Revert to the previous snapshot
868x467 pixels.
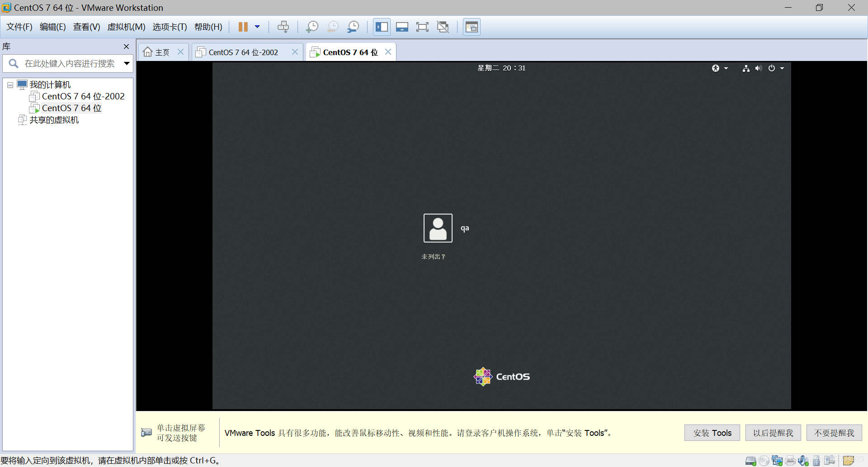(x=332, y=27)
